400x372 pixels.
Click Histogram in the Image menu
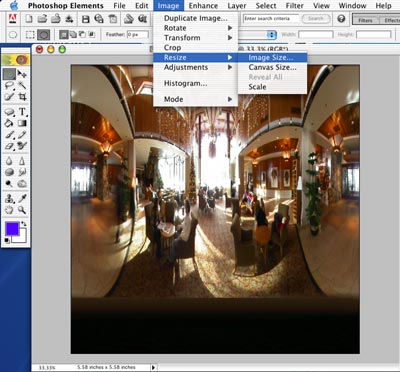[195, 83]
